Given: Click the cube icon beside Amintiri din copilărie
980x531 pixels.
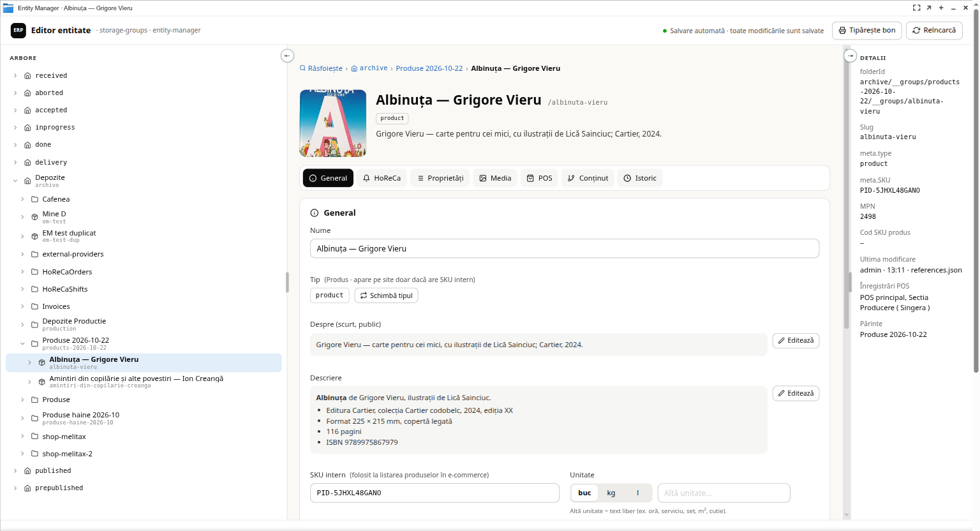Looking at the screenshot, I should (41, 382).
